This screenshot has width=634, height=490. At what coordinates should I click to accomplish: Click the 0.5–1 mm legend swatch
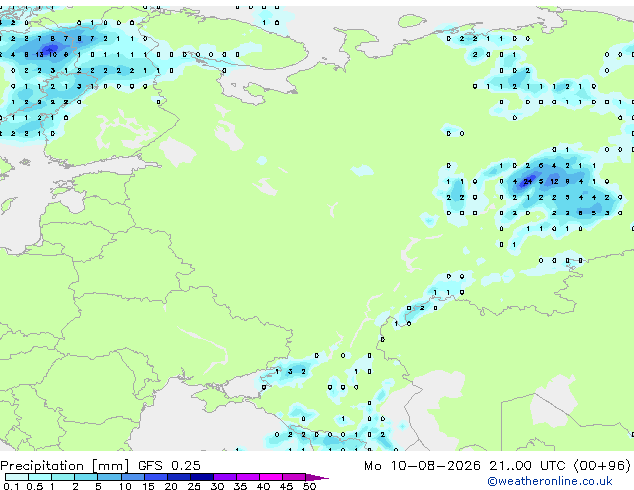coord(40,477)
